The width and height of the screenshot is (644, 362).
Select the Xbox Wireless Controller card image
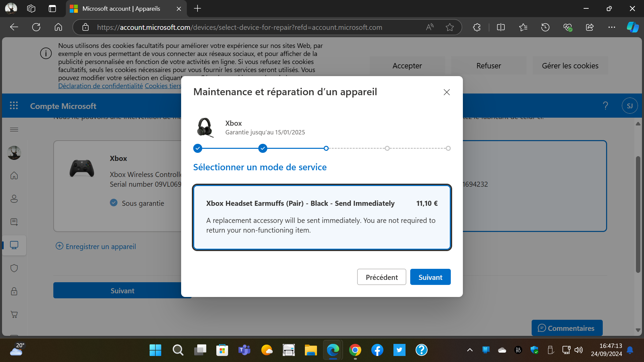point(82,168)
